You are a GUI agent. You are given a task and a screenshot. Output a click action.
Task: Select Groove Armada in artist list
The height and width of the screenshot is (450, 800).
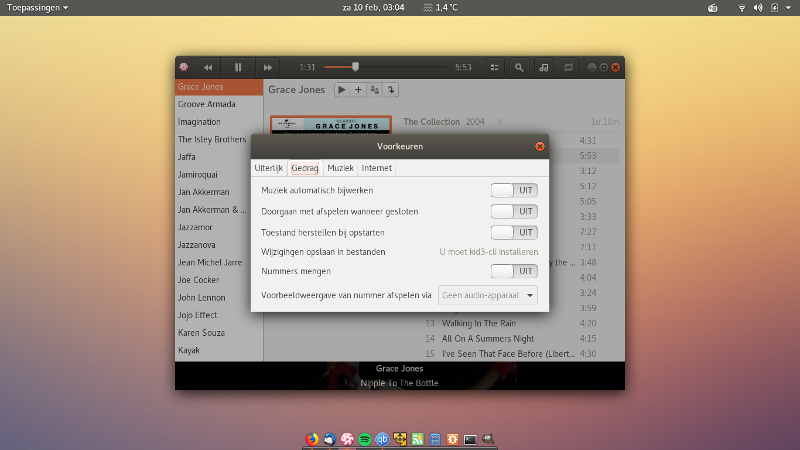[219, 104]
